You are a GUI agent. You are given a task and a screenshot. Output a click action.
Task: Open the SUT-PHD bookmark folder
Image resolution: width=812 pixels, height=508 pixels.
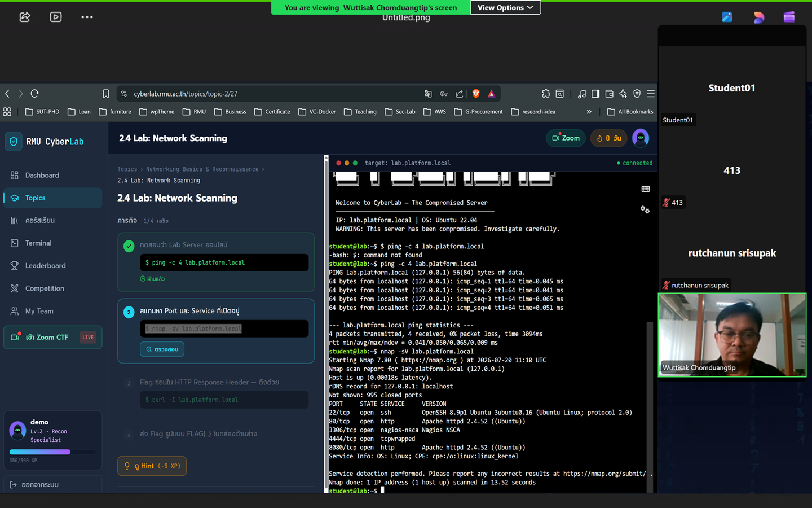(42, 112)
